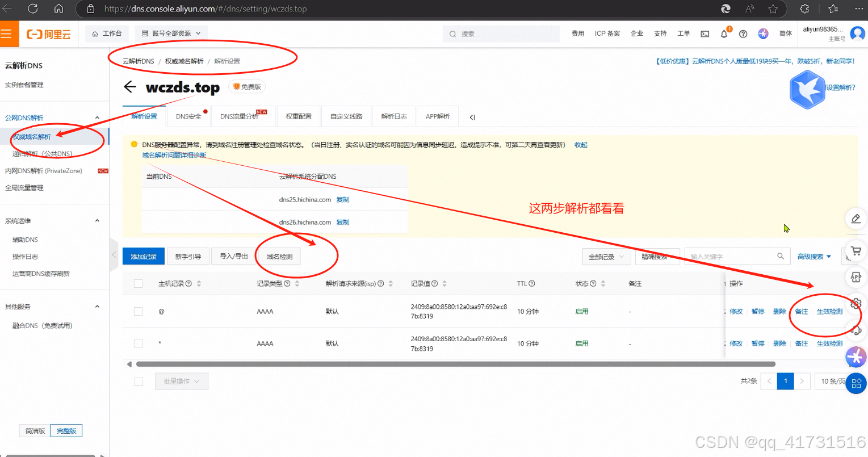Viewport: 868px width, 457px height.
Task: Open the AI assistant icon in header
Action: point(763,34)
